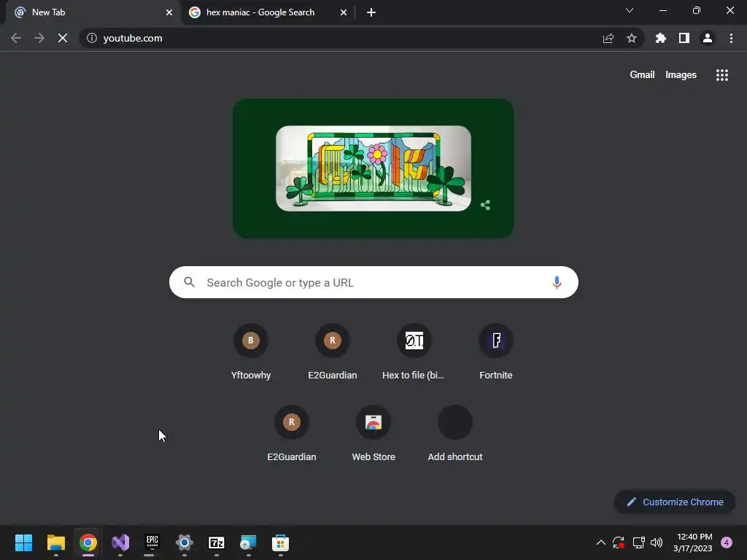Open Microsoft Store from taskbar
The width and height of the screenshot is (747, 560).
[x=280, y=542]
